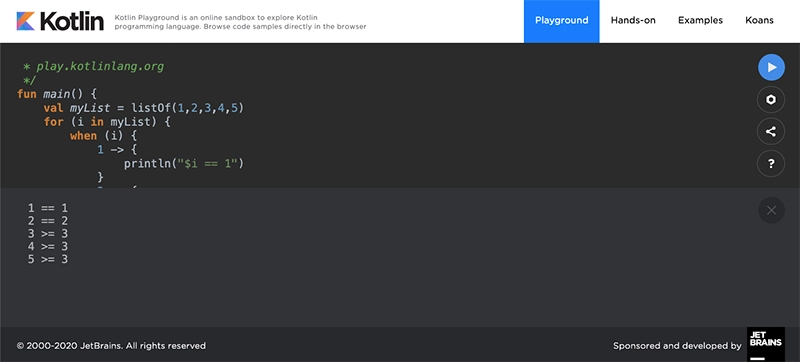Select output line "3 >= 3"
Image resolution: width=800 pixels, height=362 pixels.
(48, 234)
